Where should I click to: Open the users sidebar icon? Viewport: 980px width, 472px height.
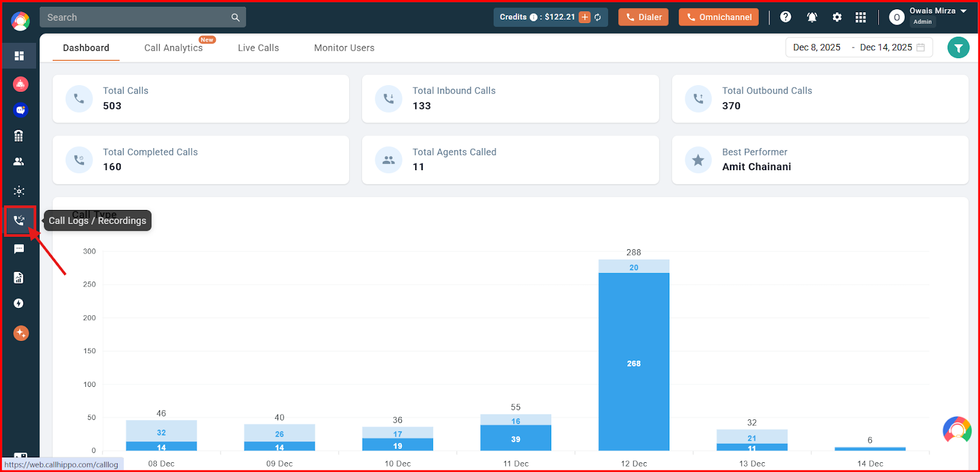point(19,162)
